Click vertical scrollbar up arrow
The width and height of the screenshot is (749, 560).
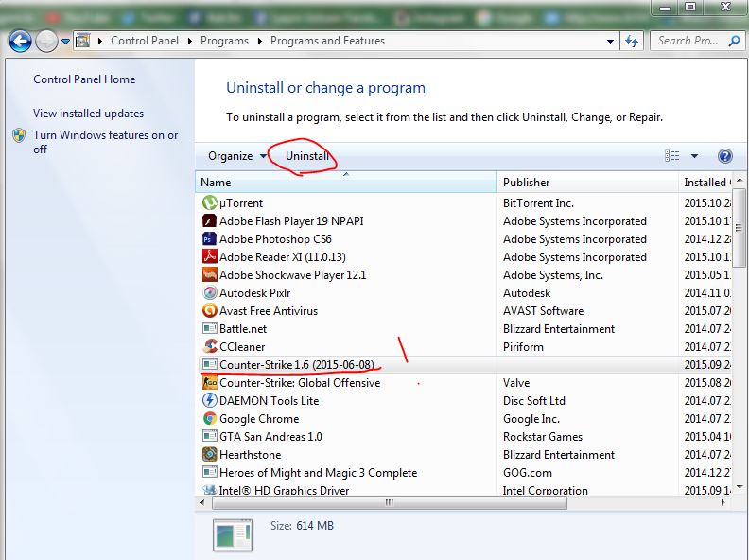coord(740,181)
